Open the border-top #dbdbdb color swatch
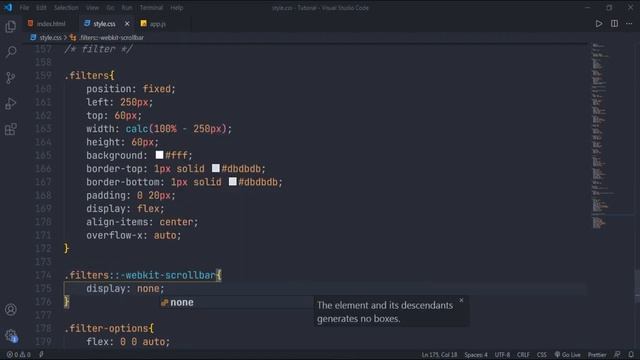Image resolution: width=640 pixels, height=360 pixels. coord(216,168)
